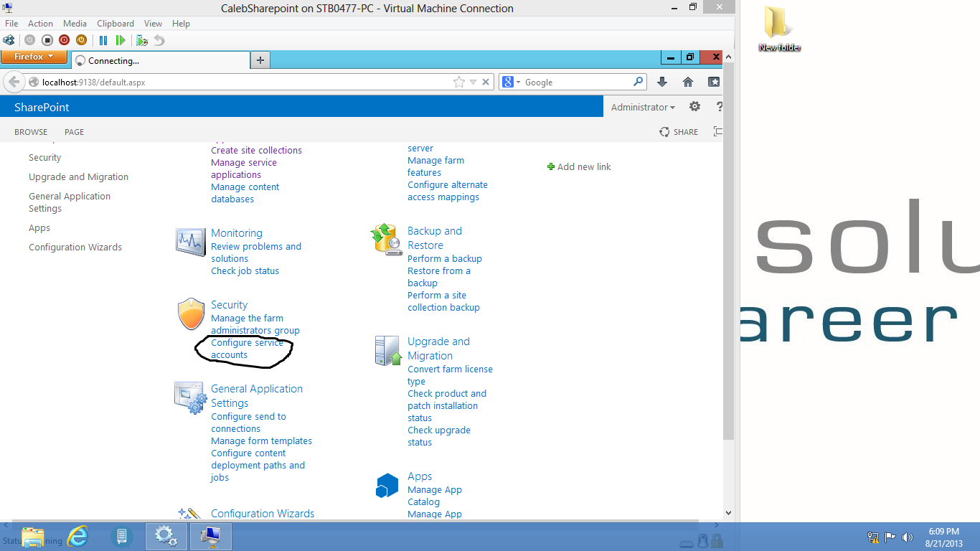Open the Help menu
This screenshot has height=551, width=980.
pos(181,24)
